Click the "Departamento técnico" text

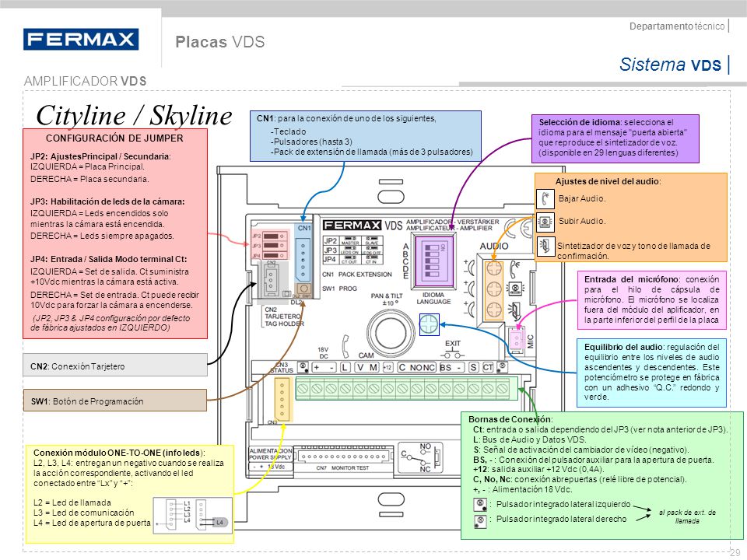pos(677,26)
